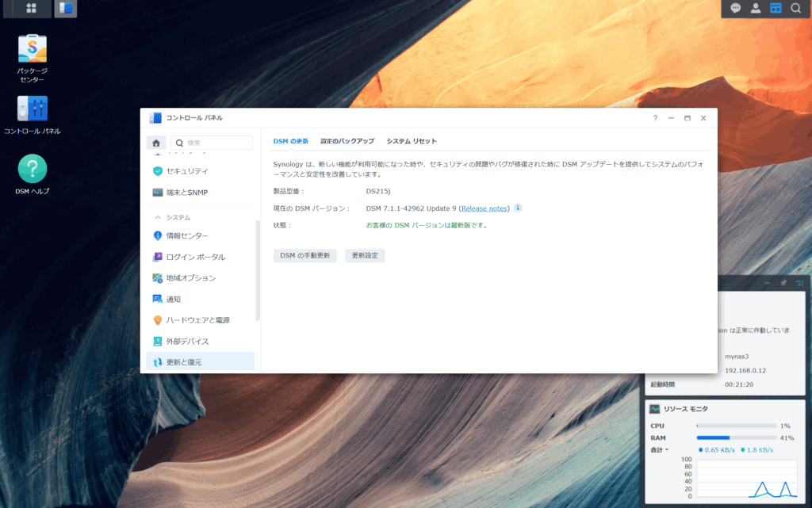Pin the widget panel with the pushpin icon
The image size is (812, 508).
(x=783, y=283)
